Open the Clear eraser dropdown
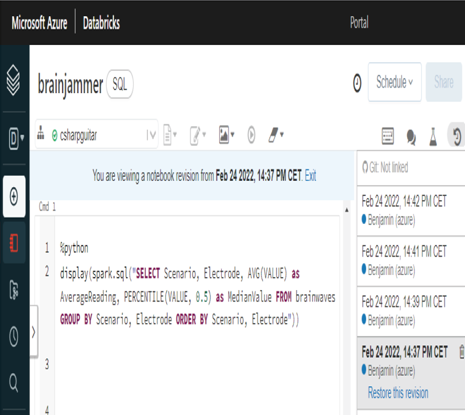This screenshot has width=465, height=415. (x=276, y=135)
